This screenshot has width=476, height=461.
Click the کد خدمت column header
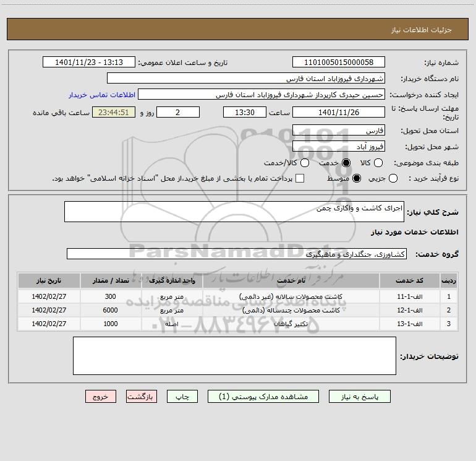point(409,280)
